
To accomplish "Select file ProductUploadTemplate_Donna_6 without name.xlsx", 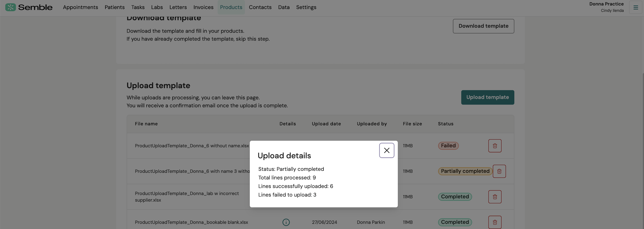I will click(192, 146).
